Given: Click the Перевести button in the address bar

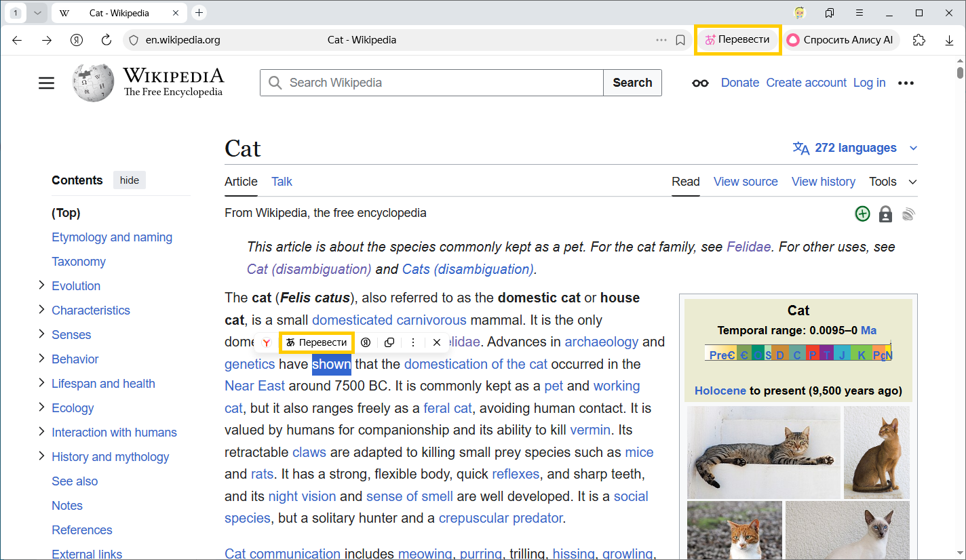Looking at the screenshot, I should 737,40.
